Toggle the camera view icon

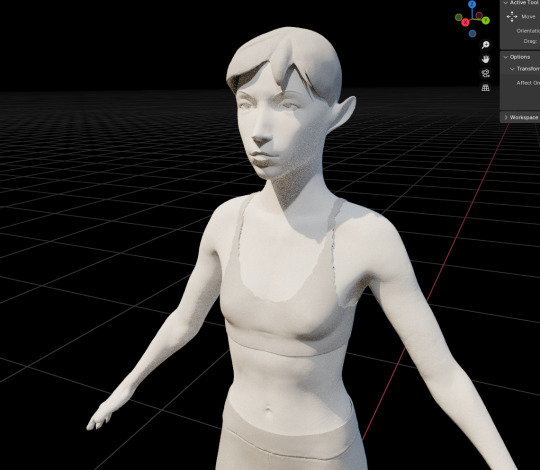coord(486,73)
